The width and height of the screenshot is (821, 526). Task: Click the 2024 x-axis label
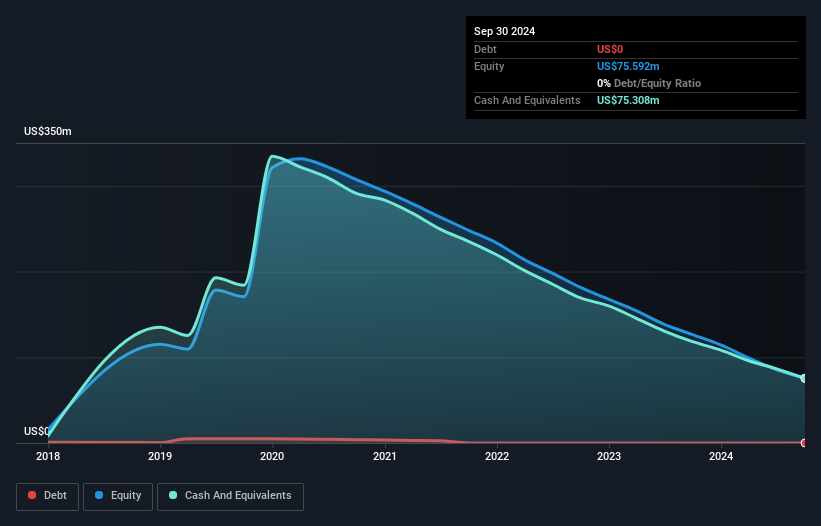tap(721, 456)
